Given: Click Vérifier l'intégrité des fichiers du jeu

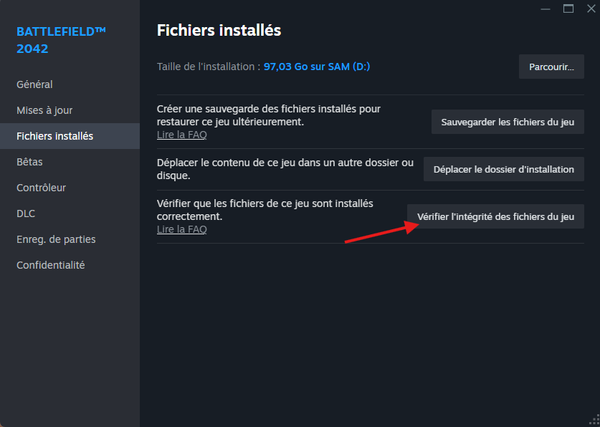Looking at the screenshot, I should pyautogui.click(x=496, y=217).
